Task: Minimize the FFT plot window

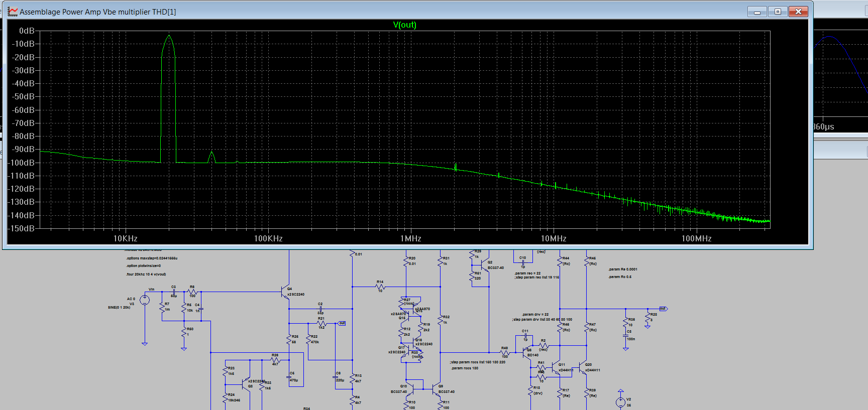Action: pyautogui.click(x=757, y=12)
